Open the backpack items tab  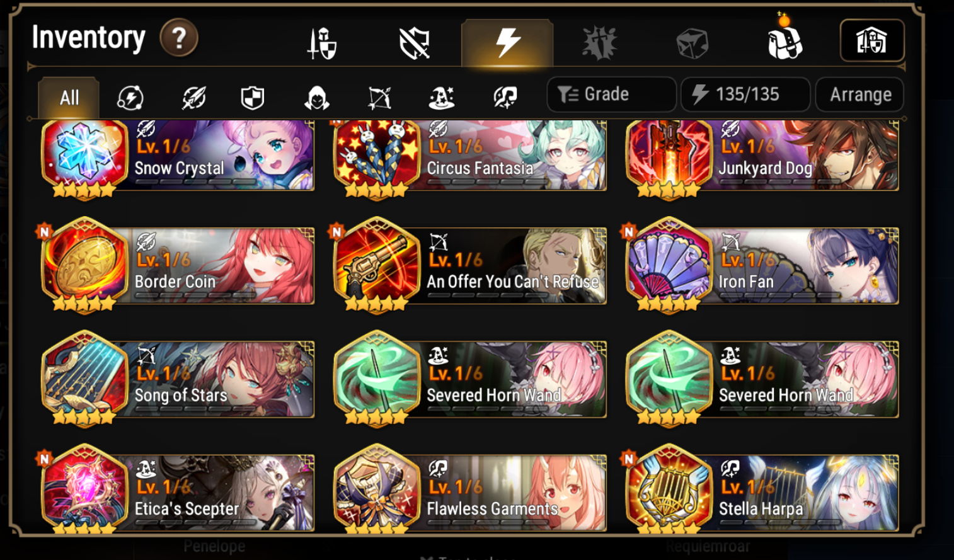pyautogui.click(x=784, y=43)
